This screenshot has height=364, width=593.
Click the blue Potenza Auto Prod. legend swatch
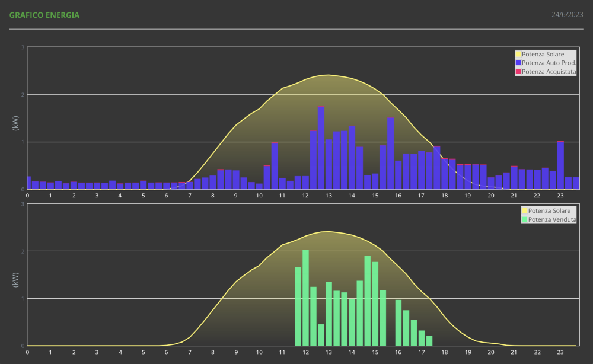[x=518, y=63]
